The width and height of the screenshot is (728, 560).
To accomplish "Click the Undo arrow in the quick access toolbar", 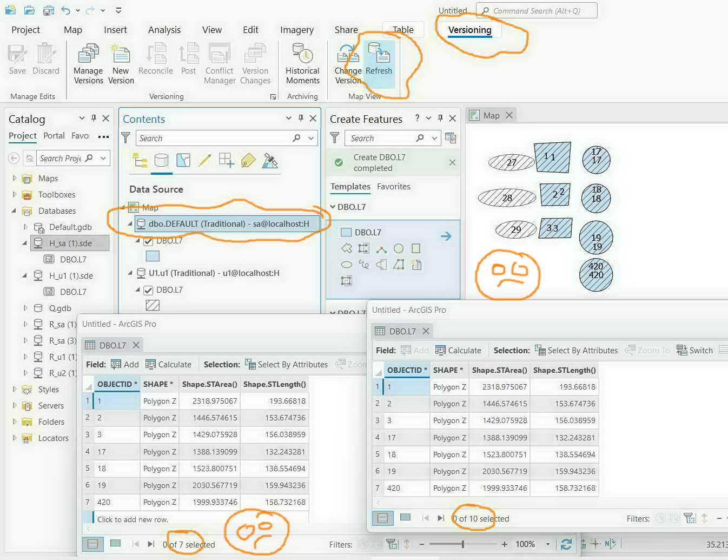I will 66,10.
